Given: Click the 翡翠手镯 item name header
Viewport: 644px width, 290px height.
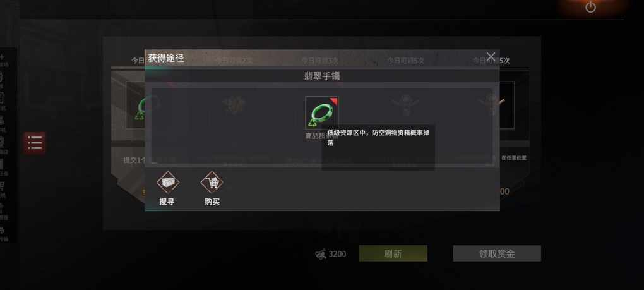Looking at the screenshot, I should coord(322,76).
